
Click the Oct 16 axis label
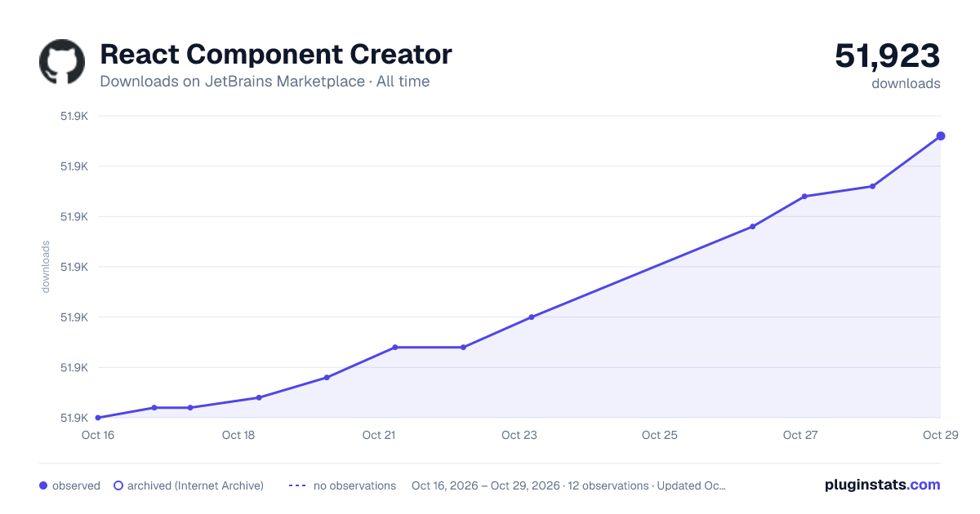[98, 435]
